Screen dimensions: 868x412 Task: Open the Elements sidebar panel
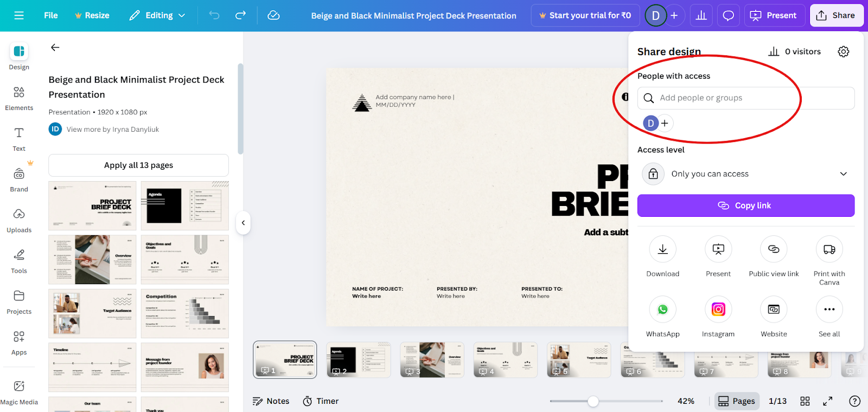point(19,98)
